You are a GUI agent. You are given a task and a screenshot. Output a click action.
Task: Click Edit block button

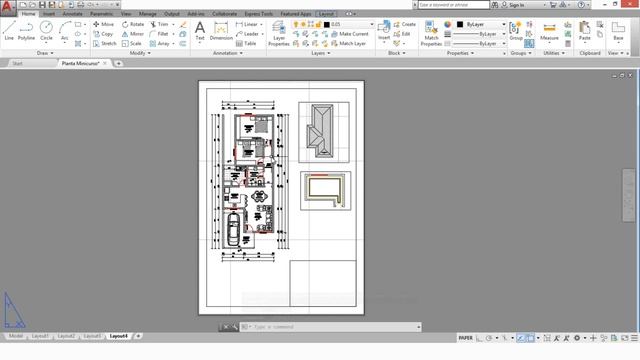402,34
